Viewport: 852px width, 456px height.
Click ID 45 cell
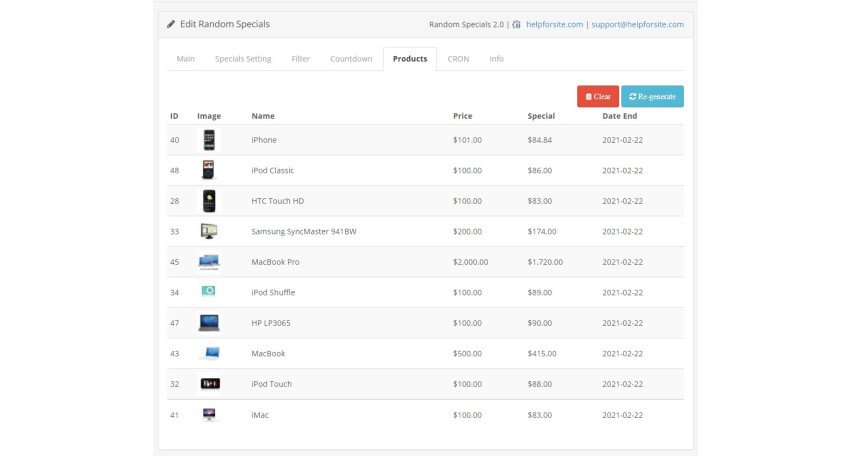coord(174,261)
